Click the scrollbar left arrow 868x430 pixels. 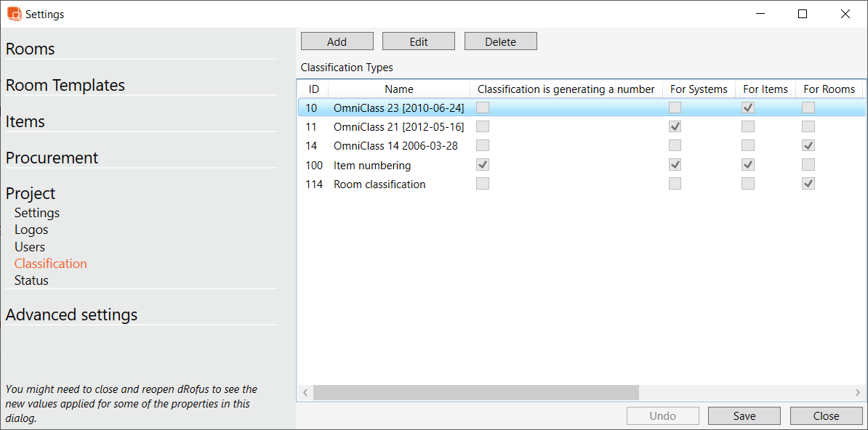[x=305, y=392]
